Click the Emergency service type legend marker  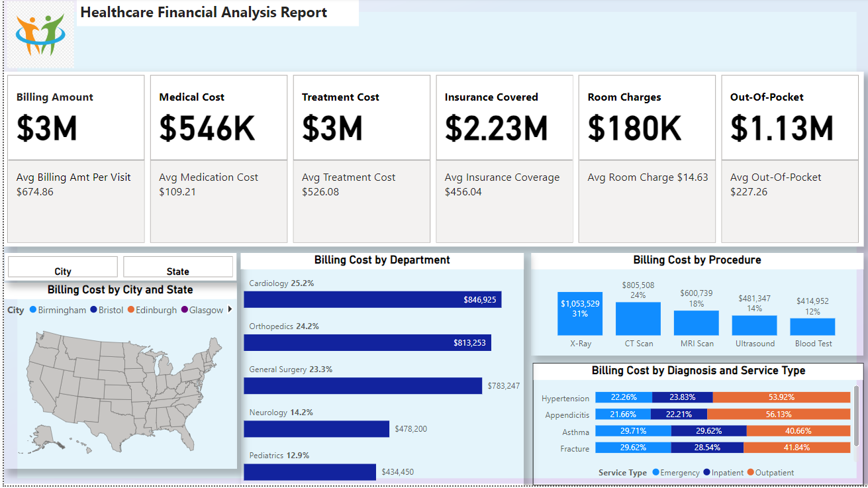click(655, 473)
